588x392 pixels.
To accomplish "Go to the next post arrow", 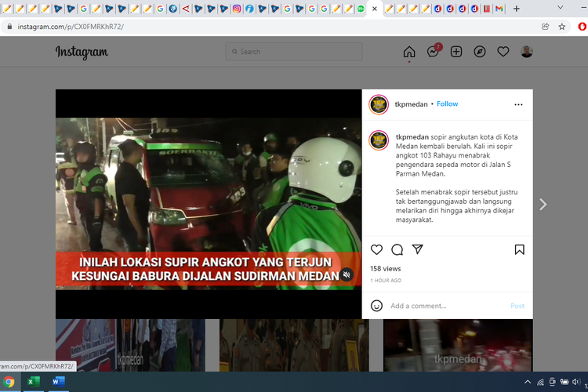I will click(543, 205).
